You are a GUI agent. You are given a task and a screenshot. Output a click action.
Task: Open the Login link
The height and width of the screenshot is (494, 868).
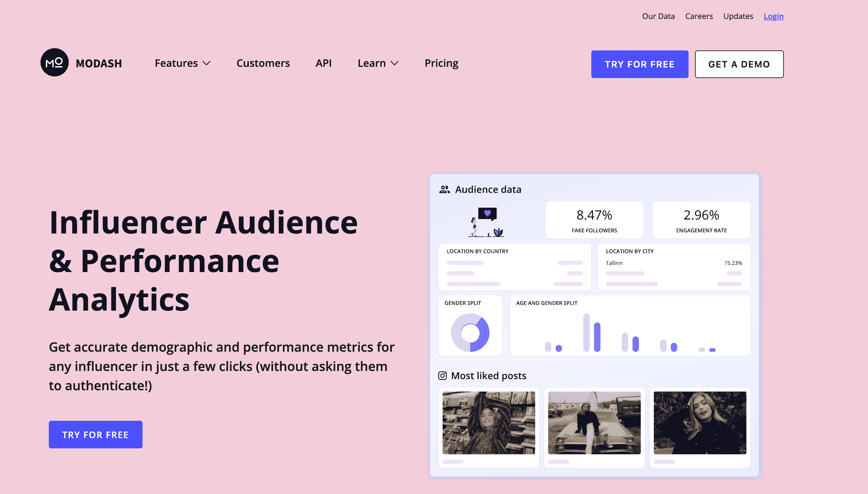click(x=773, y=16)
